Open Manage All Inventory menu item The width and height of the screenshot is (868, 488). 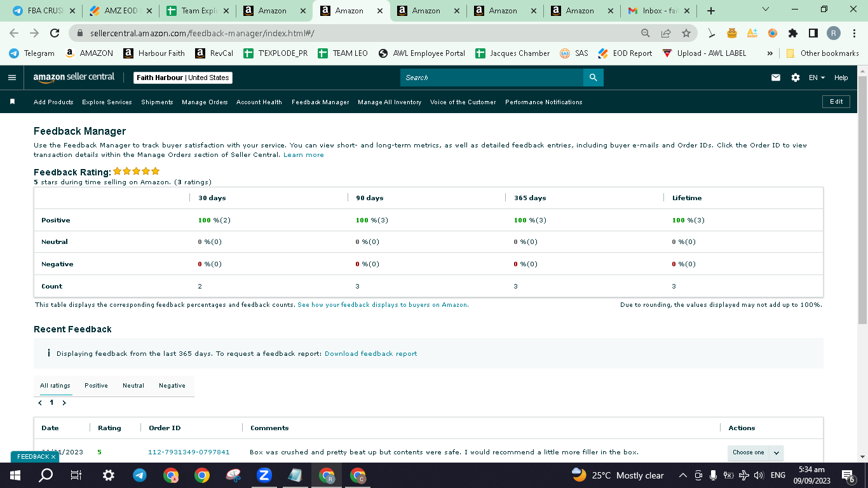click(390, 102)
